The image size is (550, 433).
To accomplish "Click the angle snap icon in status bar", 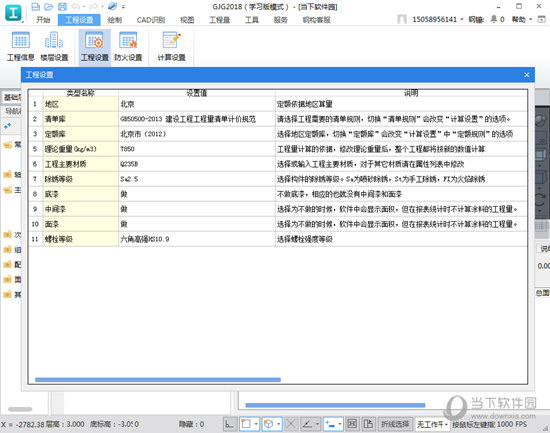I will click(307, 424).
